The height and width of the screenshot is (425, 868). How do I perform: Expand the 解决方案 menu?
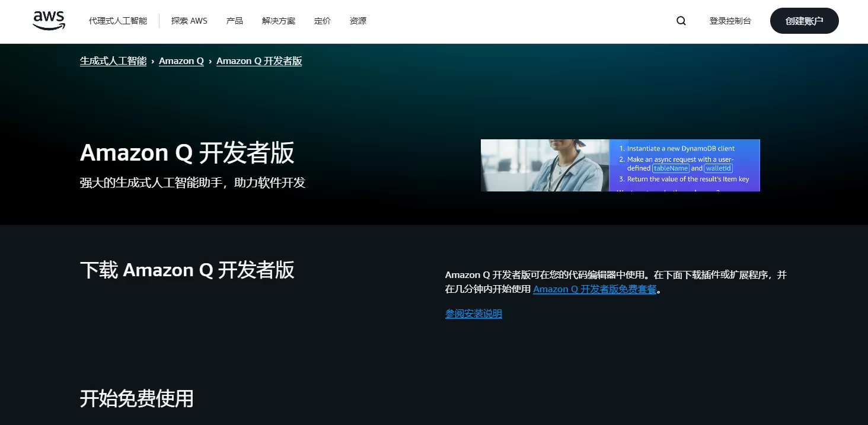click(278, 21)
